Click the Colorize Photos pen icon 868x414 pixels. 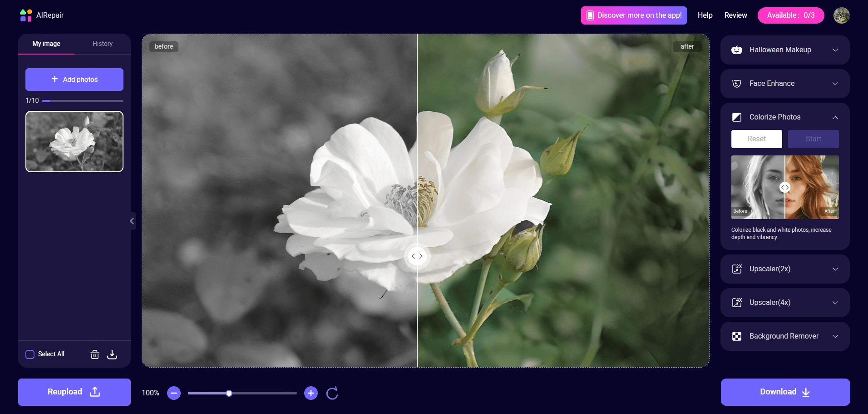click(x=737, y=117)
